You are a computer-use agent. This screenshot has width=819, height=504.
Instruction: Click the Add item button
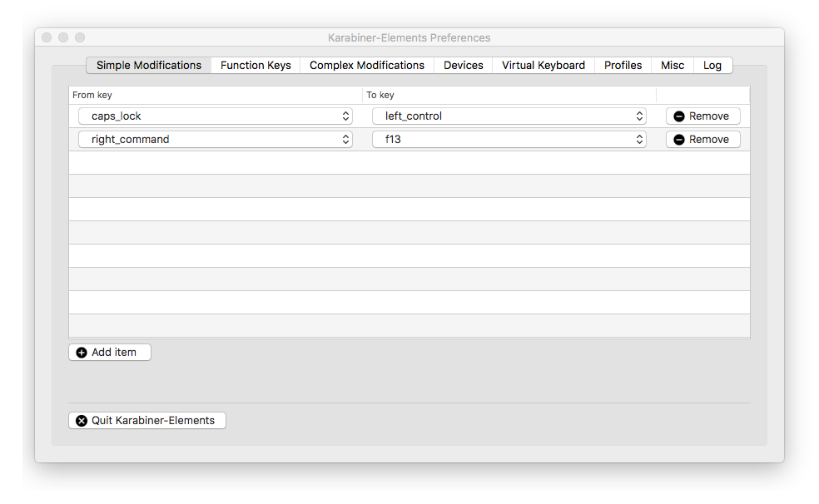click(x=110, y=352)
